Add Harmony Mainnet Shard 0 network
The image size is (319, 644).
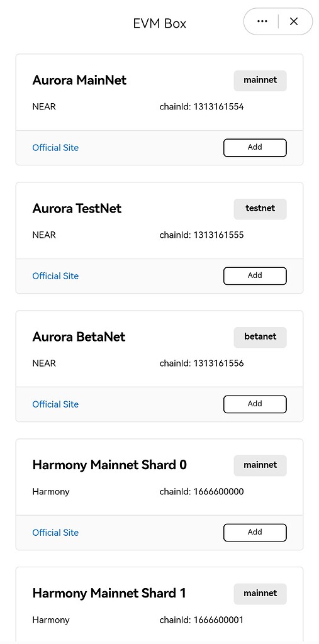point(255,532)
